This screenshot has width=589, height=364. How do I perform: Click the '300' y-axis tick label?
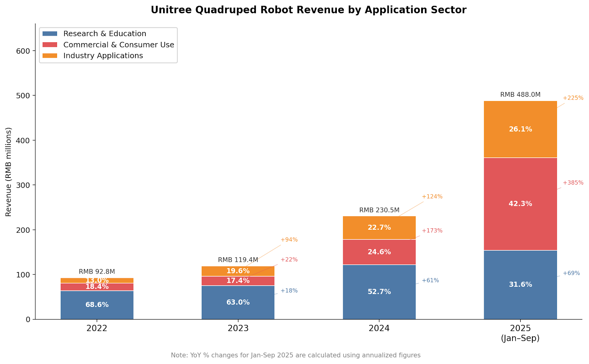(23, 185)
